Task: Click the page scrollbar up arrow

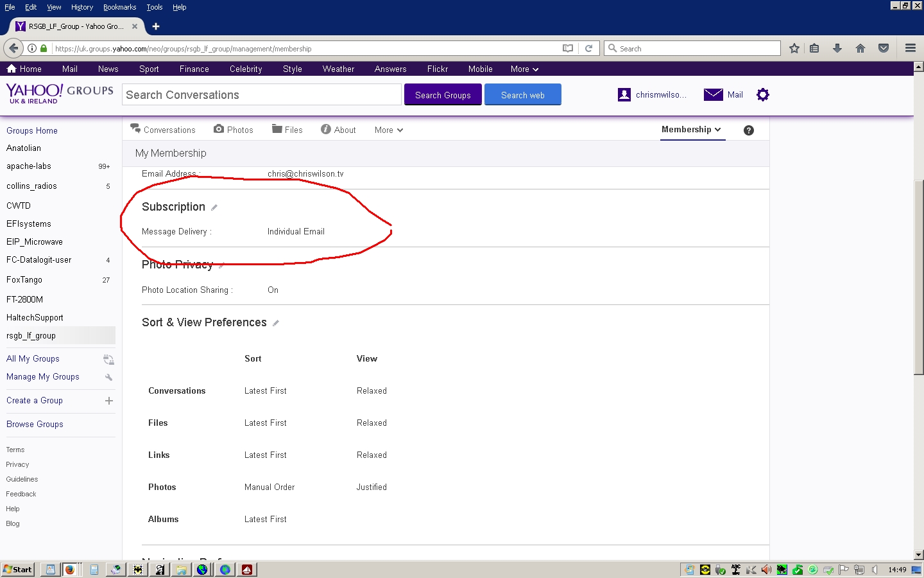Action: pyautogui.click(x=919, y=66)
